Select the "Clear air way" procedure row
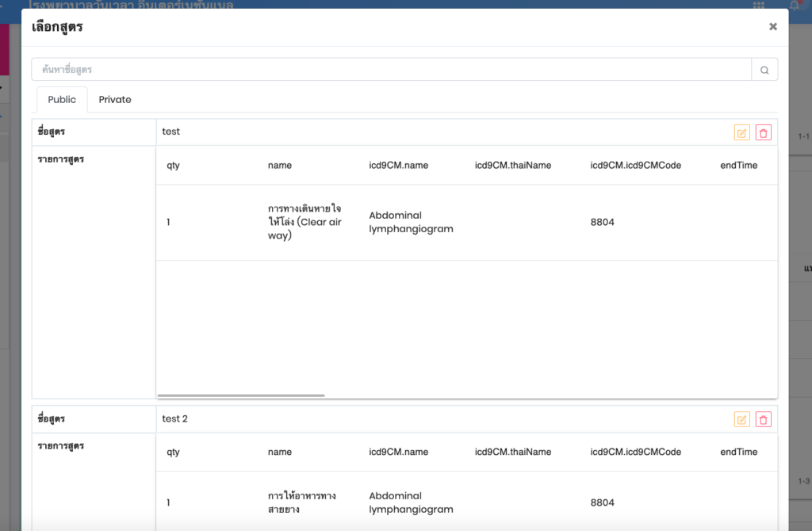Image resolution: width=812 pixels, height=531 pixels. 304,222
